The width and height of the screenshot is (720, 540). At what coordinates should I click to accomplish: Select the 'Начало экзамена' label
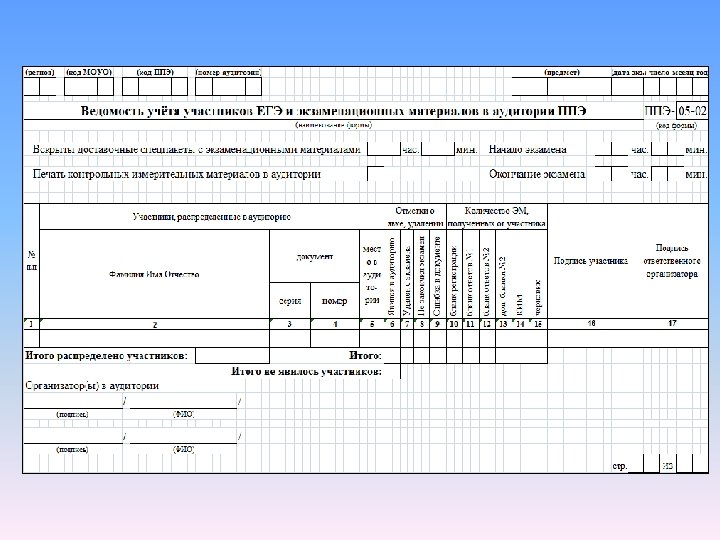[x=528, y=149]
